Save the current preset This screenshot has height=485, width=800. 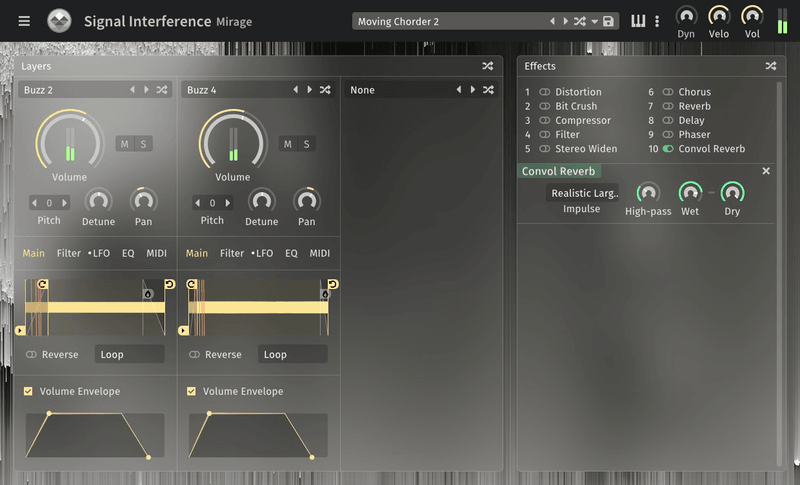pyautogui.click(x=608, y=21)
